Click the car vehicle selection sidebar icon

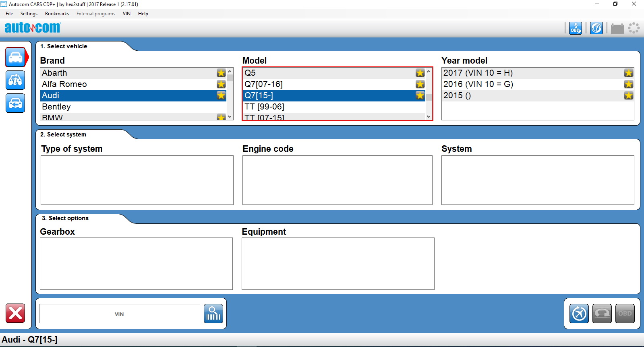15,58
